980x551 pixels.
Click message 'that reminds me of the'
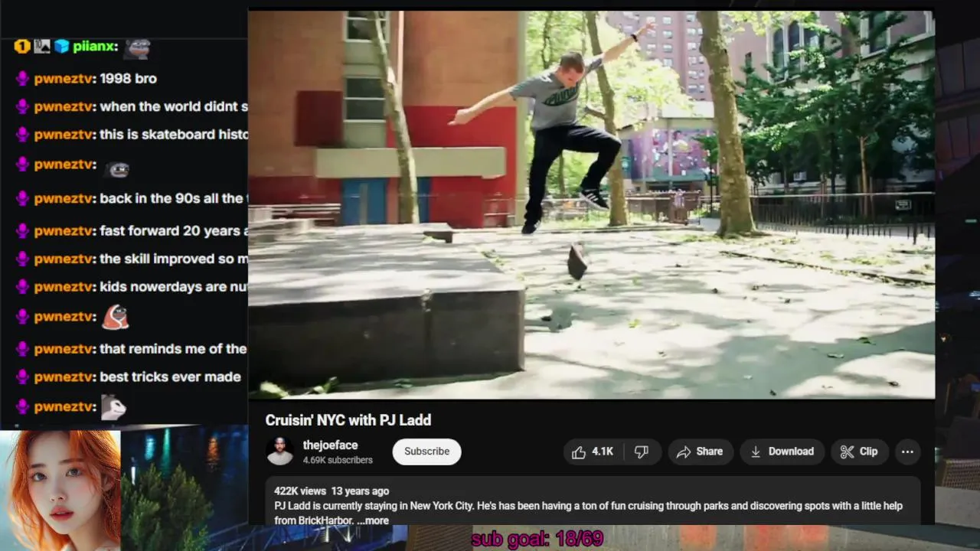click(x=174, y=349)
